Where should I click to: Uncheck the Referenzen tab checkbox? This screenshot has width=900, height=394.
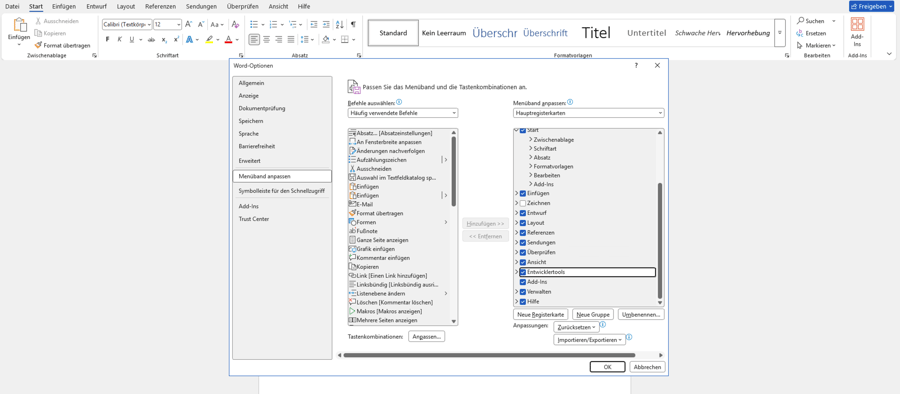click(523, 233)
